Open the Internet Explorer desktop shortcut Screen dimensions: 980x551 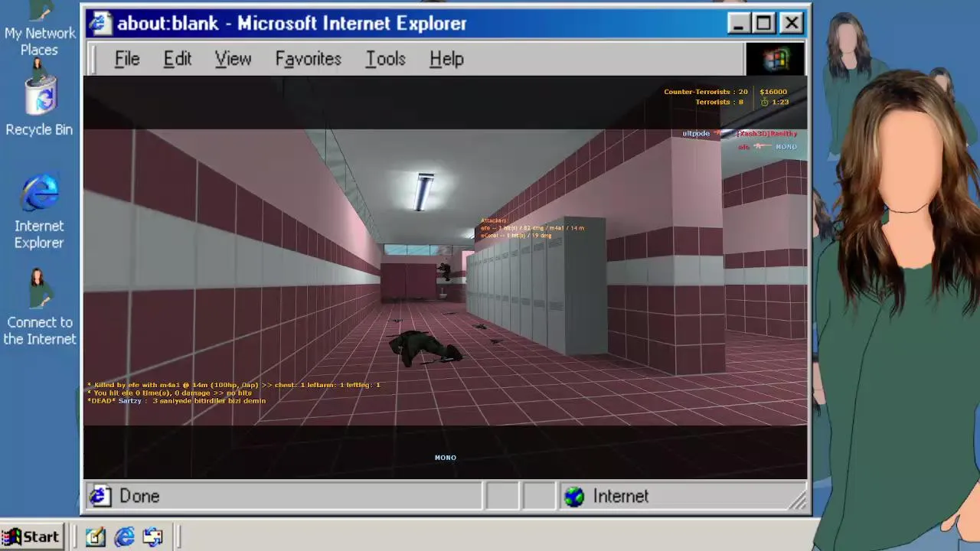pos(39,213)
